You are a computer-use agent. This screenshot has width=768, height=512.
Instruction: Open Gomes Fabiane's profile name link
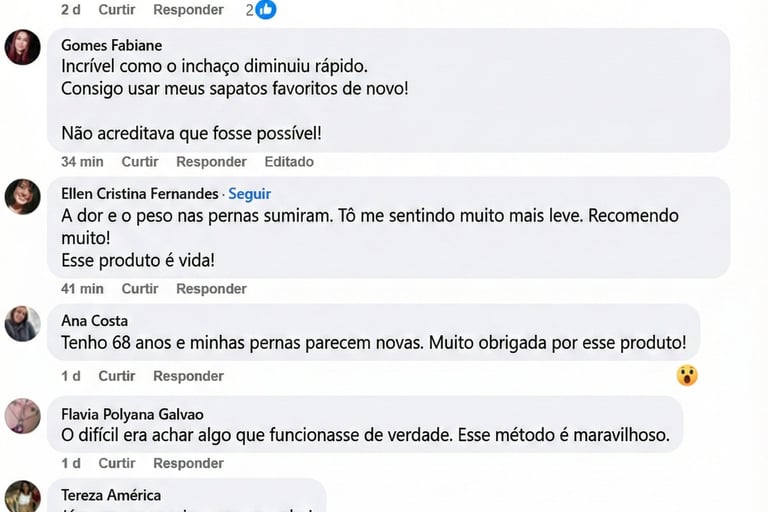point(111,45)
